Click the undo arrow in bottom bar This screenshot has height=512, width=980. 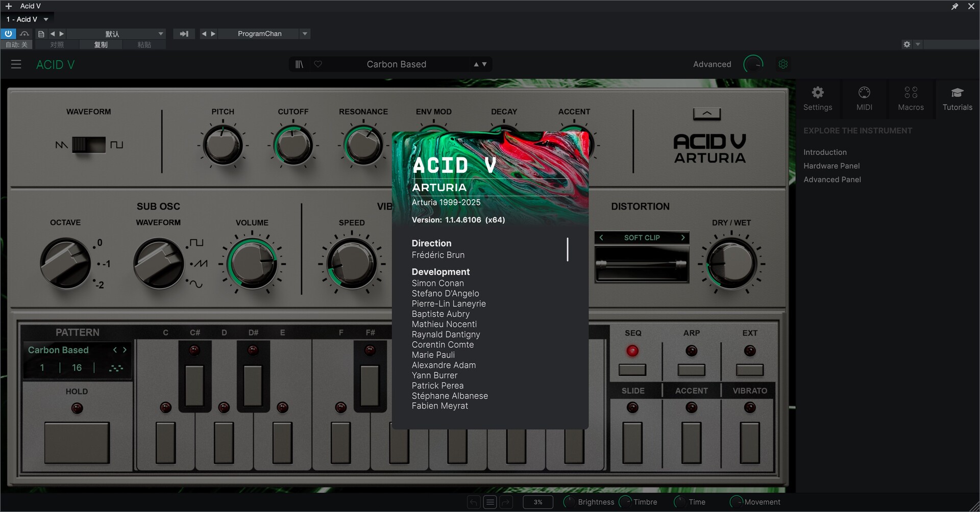tap(474, 502)
